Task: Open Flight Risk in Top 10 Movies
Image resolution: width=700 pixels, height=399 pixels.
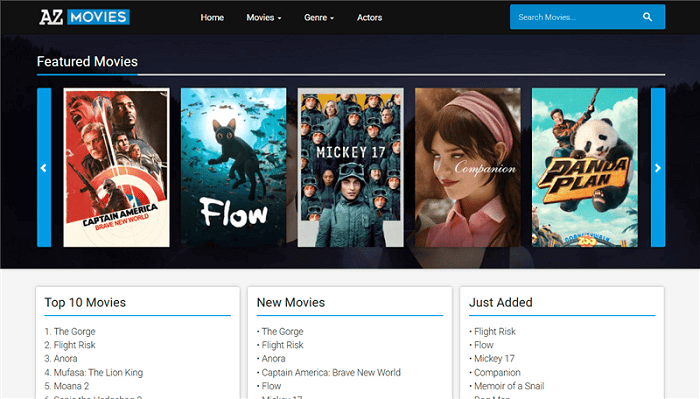Action: (75, 345)
